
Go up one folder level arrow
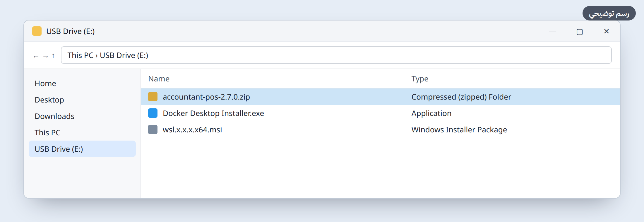point(53,56)
